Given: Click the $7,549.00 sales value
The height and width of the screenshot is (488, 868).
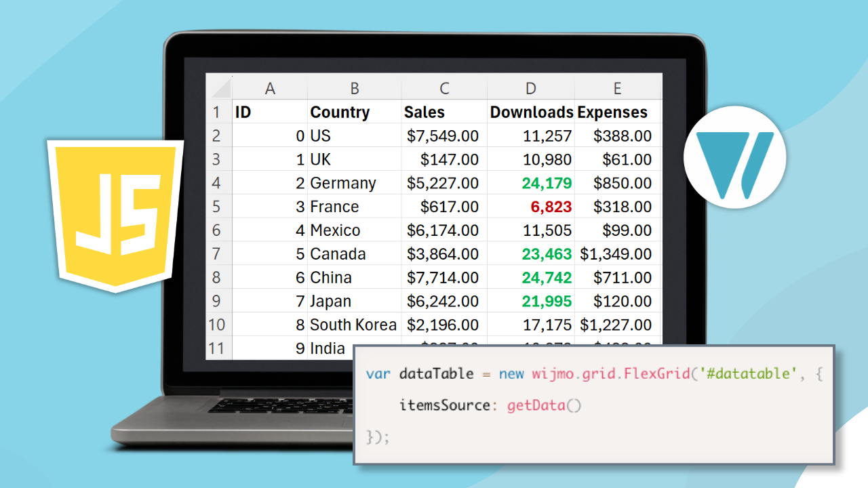Looking at the screenshot, I should point(443,136).
